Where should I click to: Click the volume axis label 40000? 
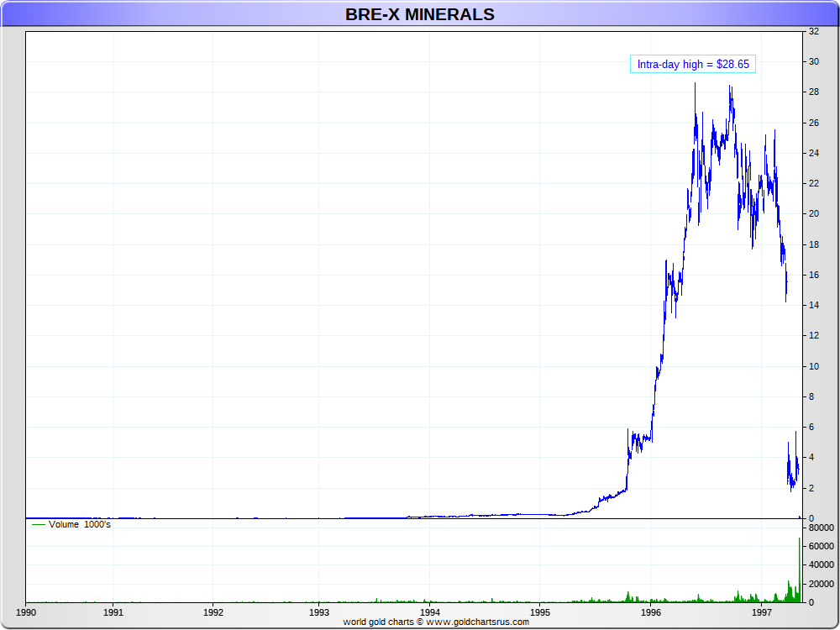point(822,565)
